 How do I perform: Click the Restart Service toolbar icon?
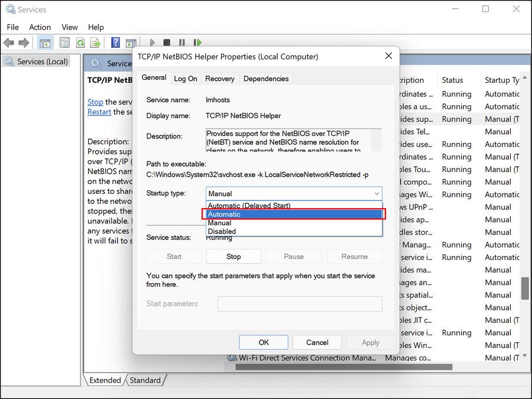tap(197, 43)
